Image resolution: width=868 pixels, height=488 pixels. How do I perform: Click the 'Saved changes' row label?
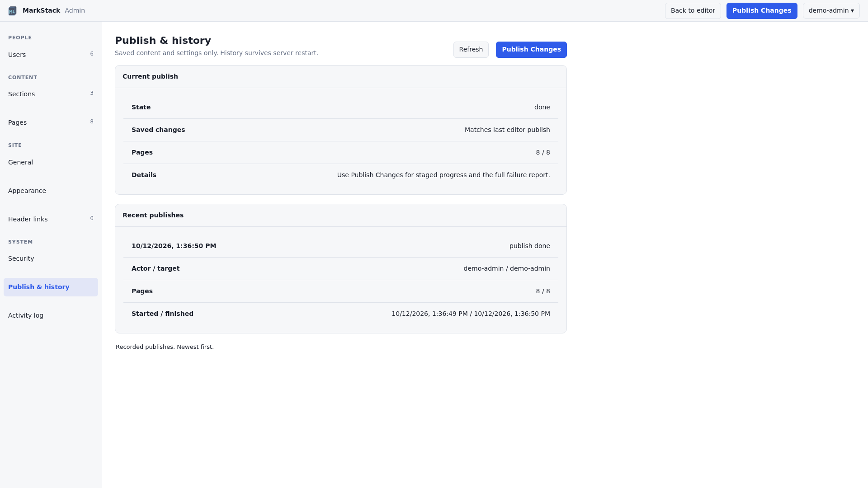(158, 130)
